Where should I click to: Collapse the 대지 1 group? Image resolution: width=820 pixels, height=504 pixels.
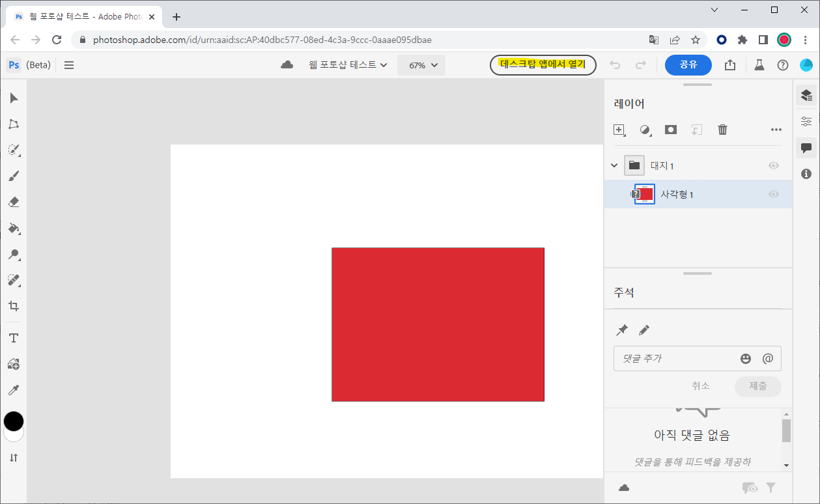(613, 165)
